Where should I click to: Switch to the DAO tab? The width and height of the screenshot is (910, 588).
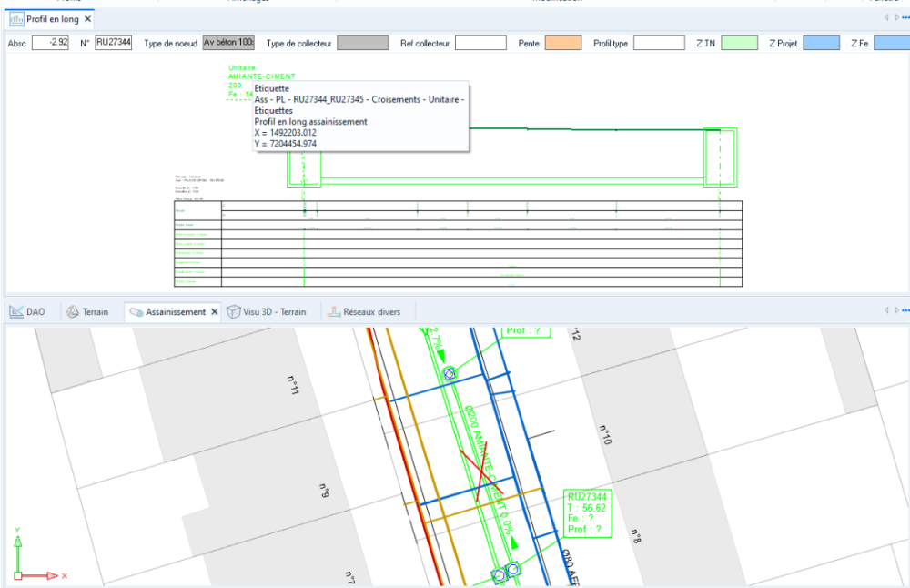(27, 311)
